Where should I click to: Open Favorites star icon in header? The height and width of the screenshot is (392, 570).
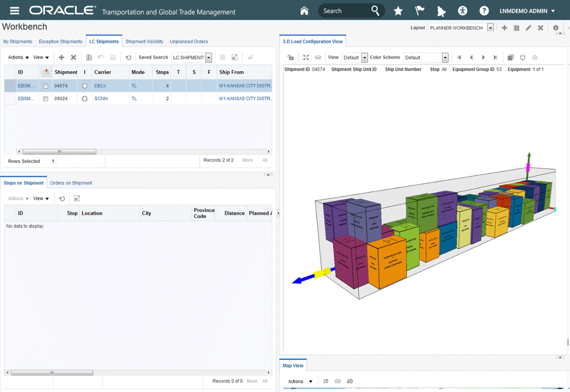coord(398,11)
